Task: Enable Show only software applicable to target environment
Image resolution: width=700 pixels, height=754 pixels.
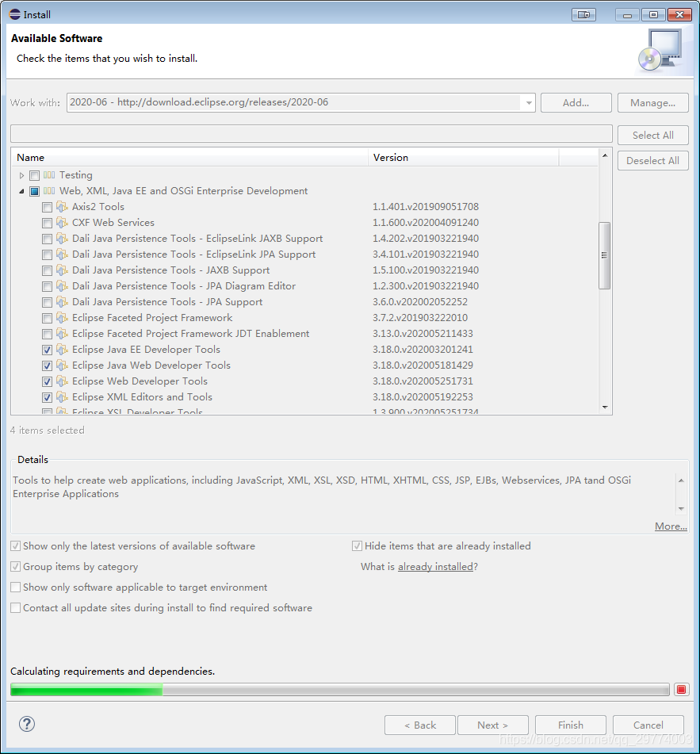Action: coord(15,588)
